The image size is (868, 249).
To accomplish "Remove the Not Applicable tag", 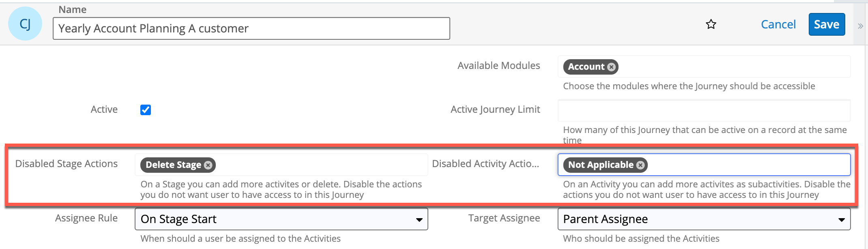I will tap(640, 165).
